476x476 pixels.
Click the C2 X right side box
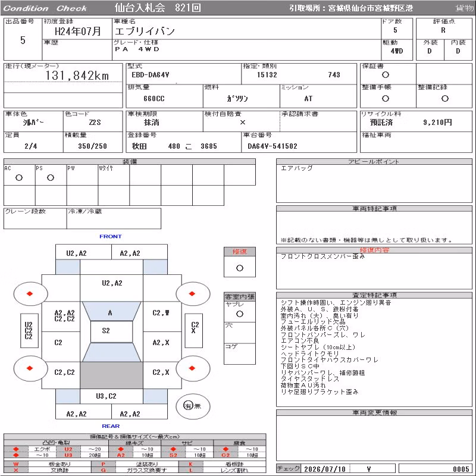point(194,331)
